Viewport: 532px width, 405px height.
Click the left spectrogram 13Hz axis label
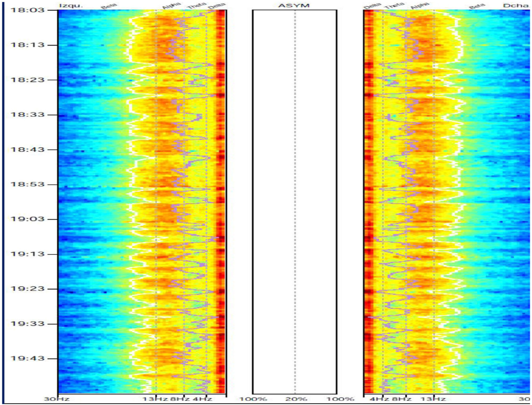pyautogui.click(x=155, y=399)
